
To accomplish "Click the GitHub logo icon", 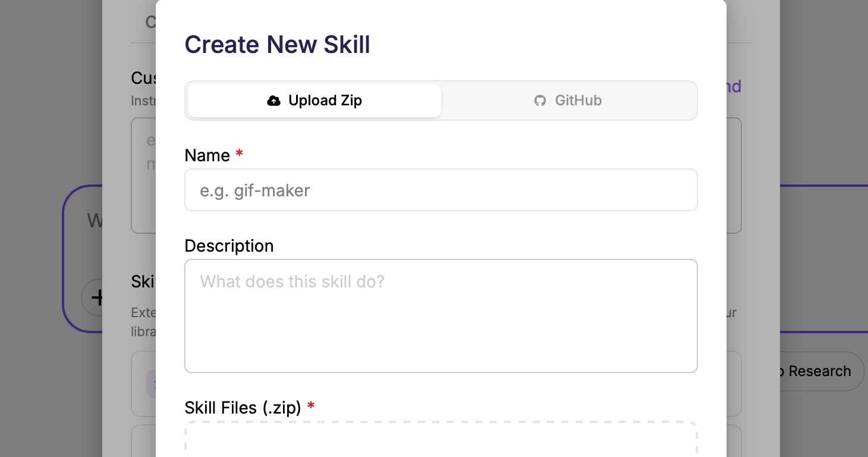I will coord(540,101).
